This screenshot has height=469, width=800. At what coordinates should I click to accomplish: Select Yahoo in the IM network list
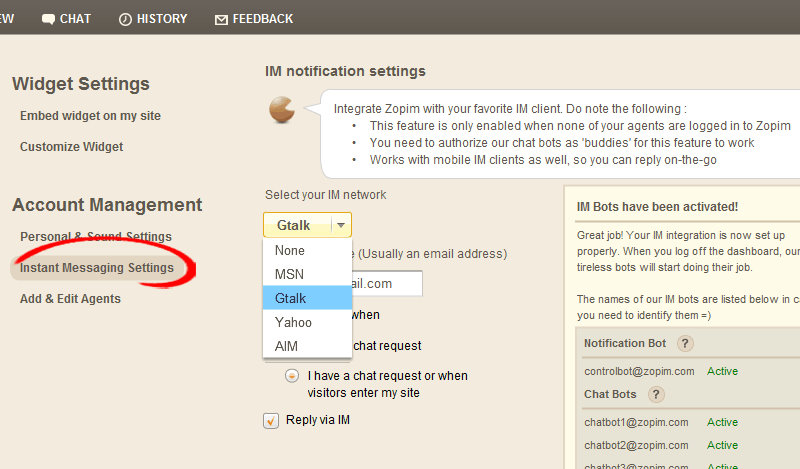pos(307,323)
